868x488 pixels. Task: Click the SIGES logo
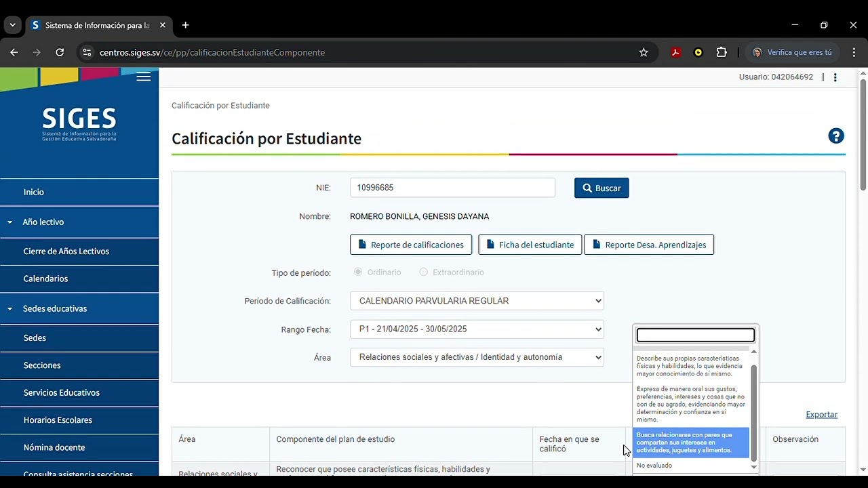click(x=79, y=124)
